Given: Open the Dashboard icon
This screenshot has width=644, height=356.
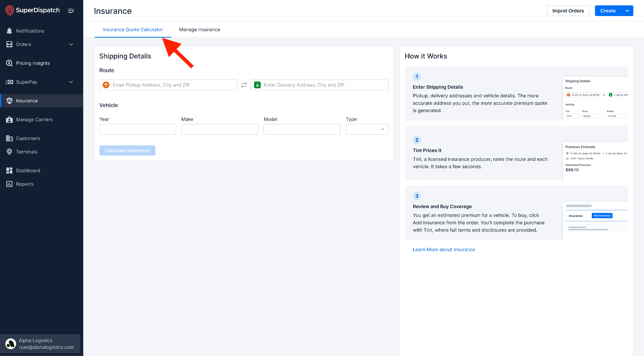Looking at the screenshot, I should tap(9, 171).
